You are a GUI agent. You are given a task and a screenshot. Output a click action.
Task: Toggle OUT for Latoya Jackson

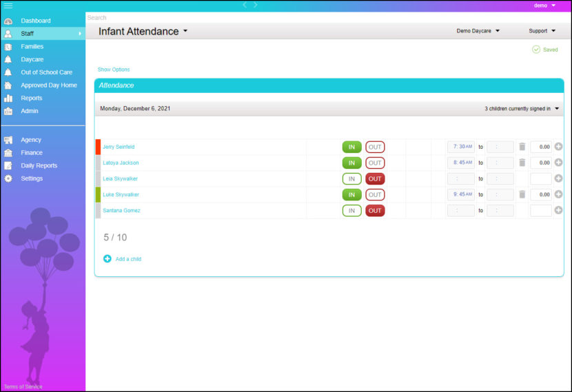(x=375, y=163)
